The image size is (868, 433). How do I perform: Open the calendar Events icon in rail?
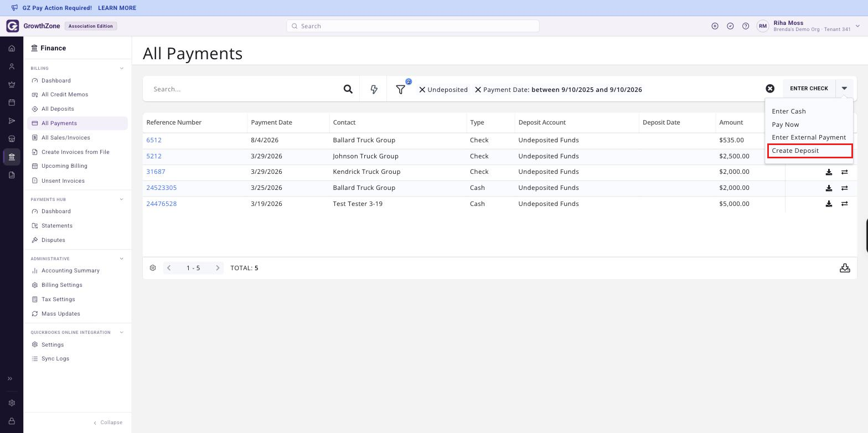click(x=12, y=102)
